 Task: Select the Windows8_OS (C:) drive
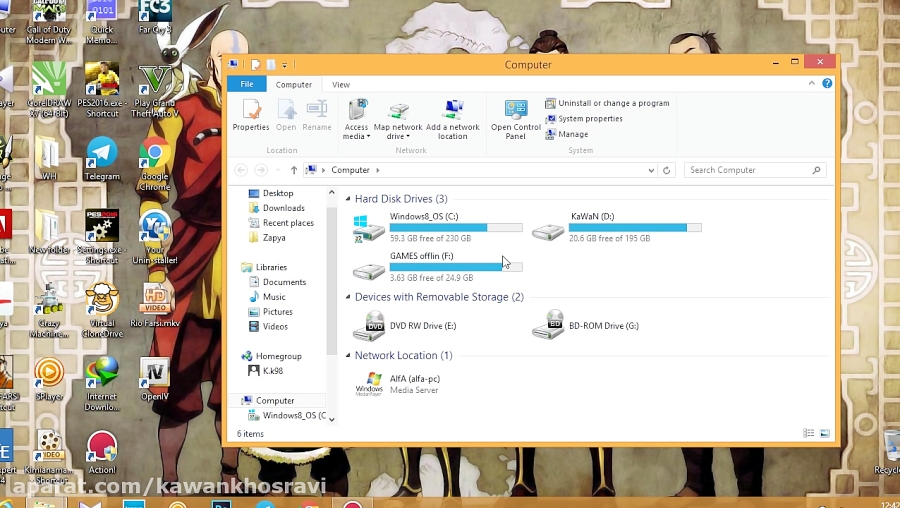pos(437,227)
